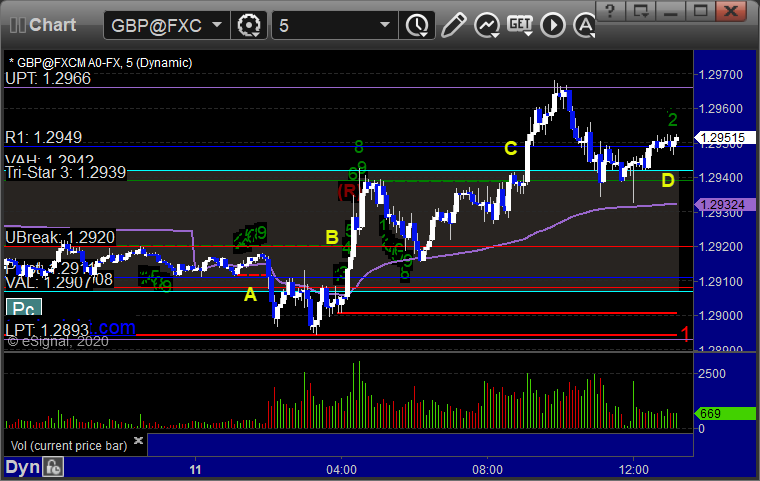Click the Pc box on chart

[24, 308]
